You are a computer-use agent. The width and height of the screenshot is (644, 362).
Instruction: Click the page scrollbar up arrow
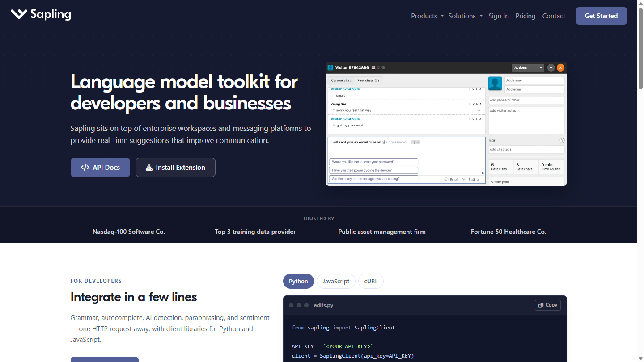coord(640,4)
